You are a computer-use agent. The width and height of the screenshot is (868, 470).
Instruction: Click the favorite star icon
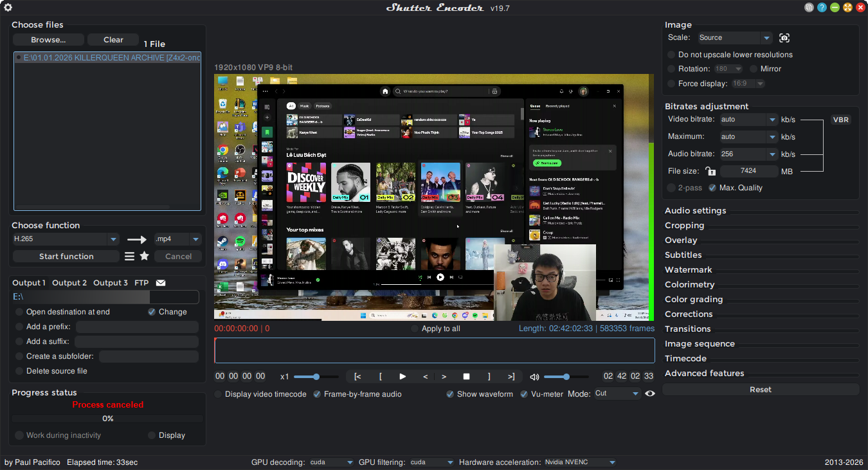click(145, 256)
